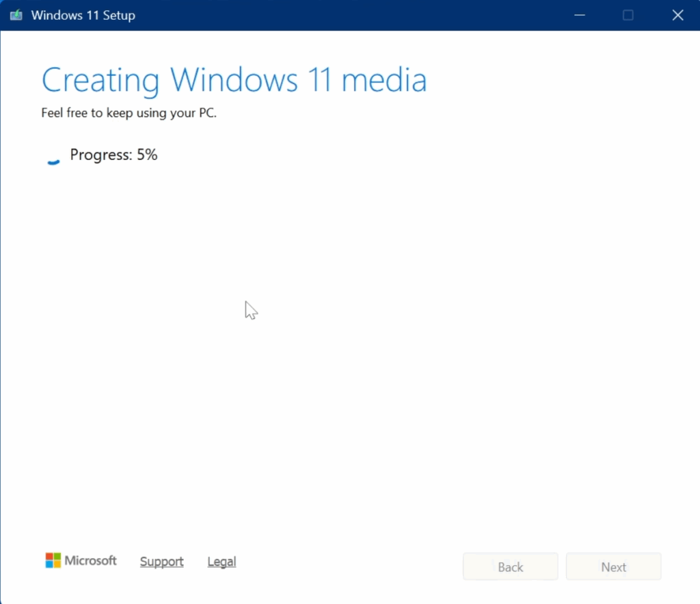Click the "Creating Windows 11 media" heading
The image size is (700, 604).
pos(234,80)
